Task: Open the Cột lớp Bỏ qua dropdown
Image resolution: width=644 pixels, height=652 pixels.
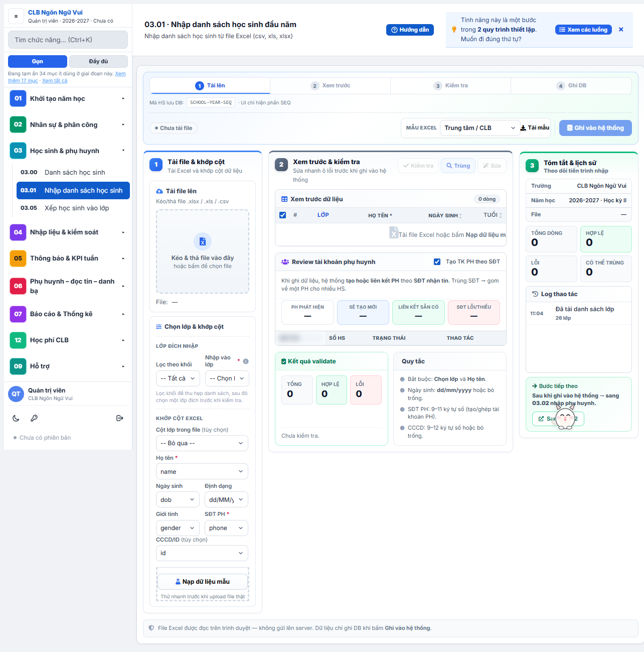Action: pyautogui.click(x=202, y=443)
